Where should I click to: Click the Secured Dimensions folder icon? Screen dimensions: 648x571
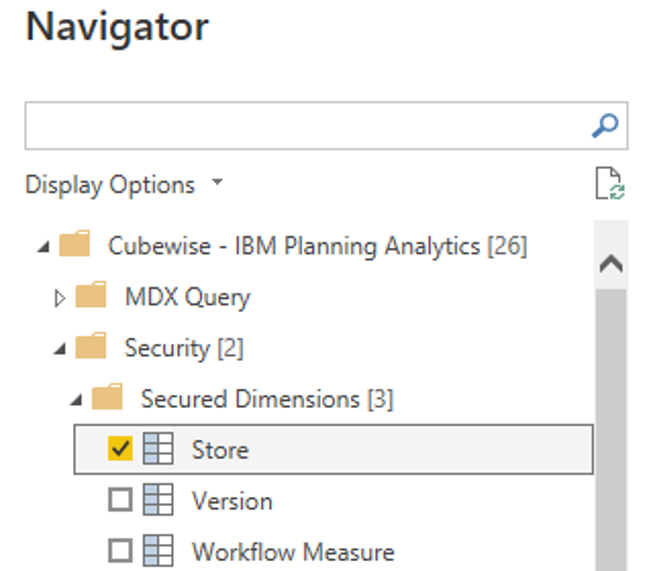tap(107, 396)
